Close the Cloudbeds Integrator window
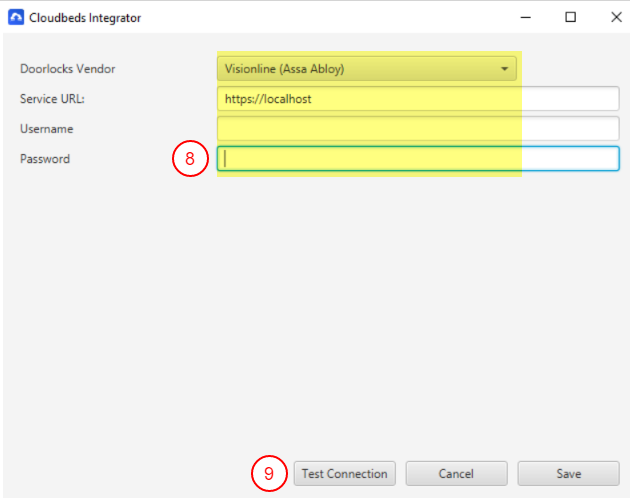Viewport: 630px width, 500px height. (615, 17)
